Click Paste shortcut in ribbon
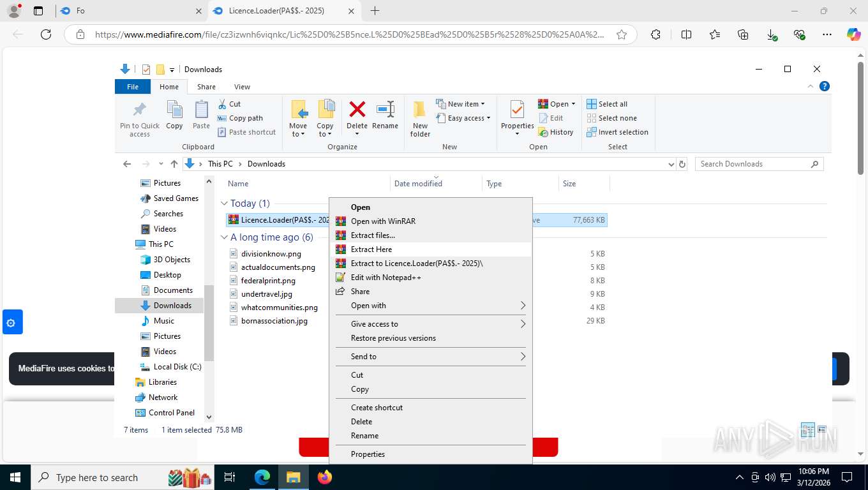The image size is (868, 490). coord(246,132)
